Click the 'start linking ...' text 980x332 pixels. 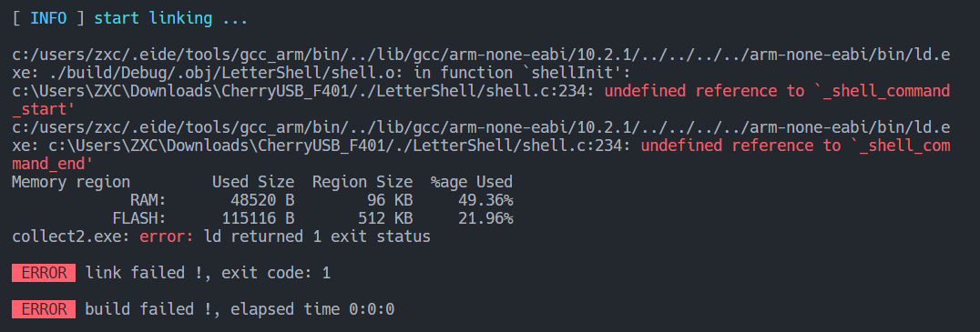[170, 19]
